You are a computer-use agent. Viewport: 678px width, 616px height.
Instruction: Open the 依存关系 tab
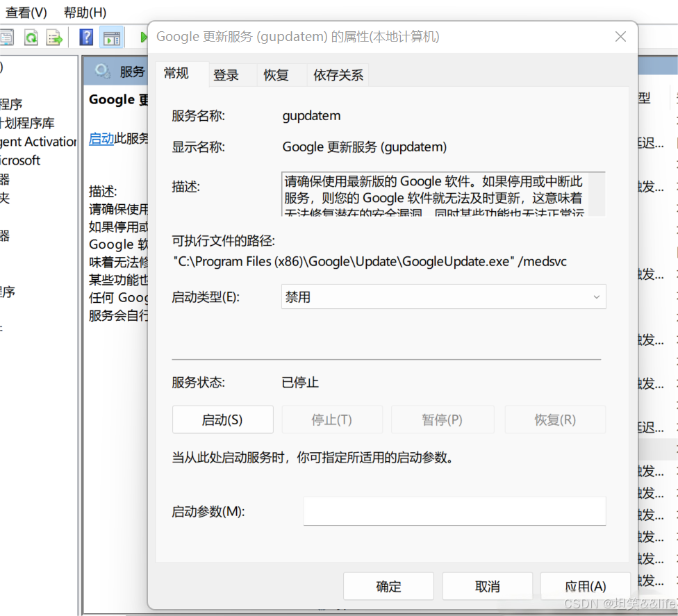(x=338, y=75)
